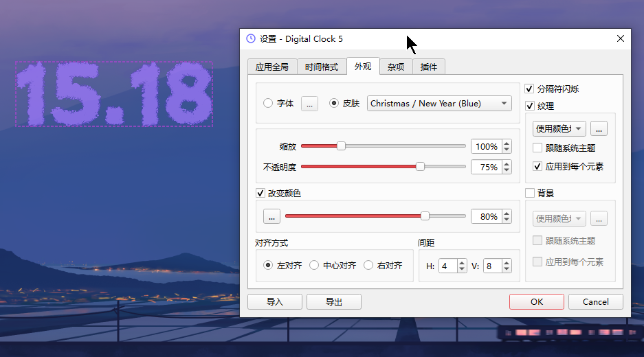This screenshot has width=644, height=357.
Task: Click the Cancel button
Action: pyautogui.click(x=595, y=301)
